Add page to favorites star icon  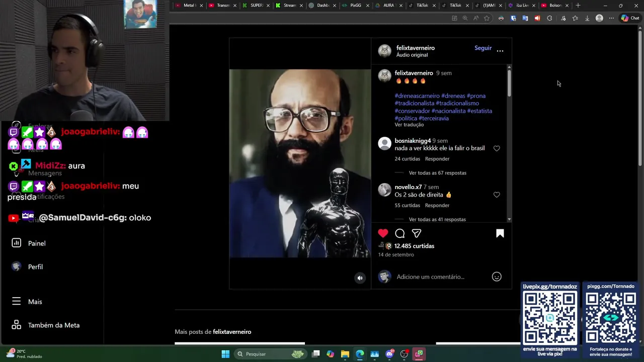pyautogui.click(x=487, y=18)
